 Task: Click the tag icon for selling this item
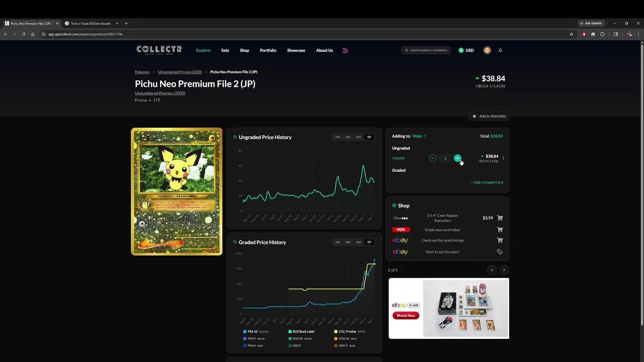point(500,252)
